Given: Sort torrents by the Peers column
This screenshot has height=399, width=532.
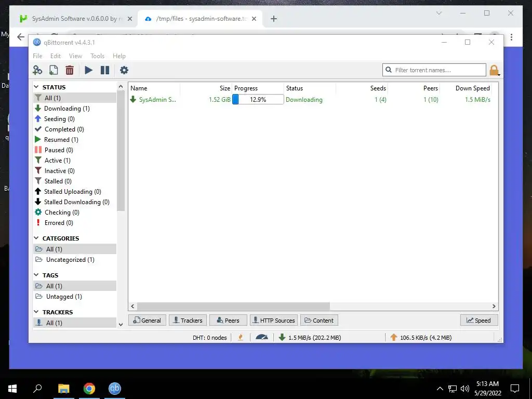Looking at the screenshot, I should (414, 88).
